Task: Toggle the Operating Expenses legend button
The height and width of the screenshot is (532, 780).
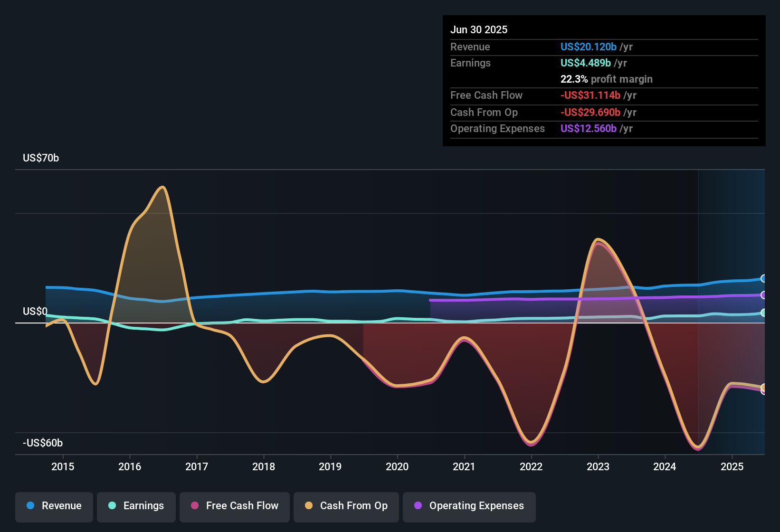Action: 469,506
